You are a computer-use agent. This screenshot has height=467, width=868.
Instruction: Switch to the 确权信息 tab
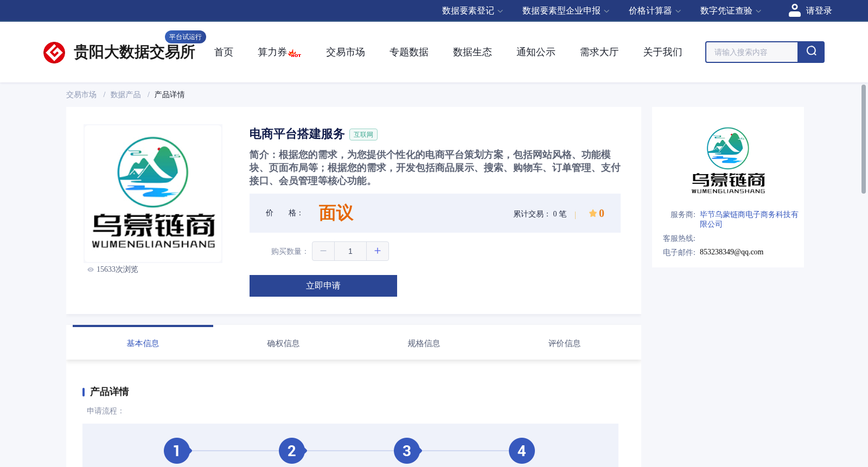pyautogui.click(x=283, y=343)
